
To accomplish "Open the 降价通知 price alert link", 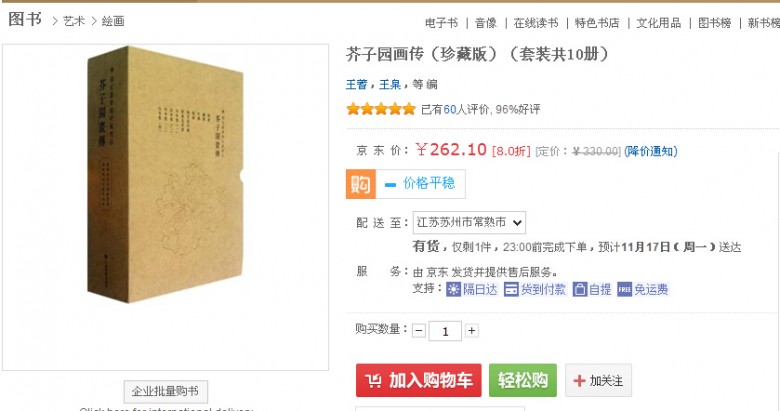I will pyautogui.click(x=651, y=151).
